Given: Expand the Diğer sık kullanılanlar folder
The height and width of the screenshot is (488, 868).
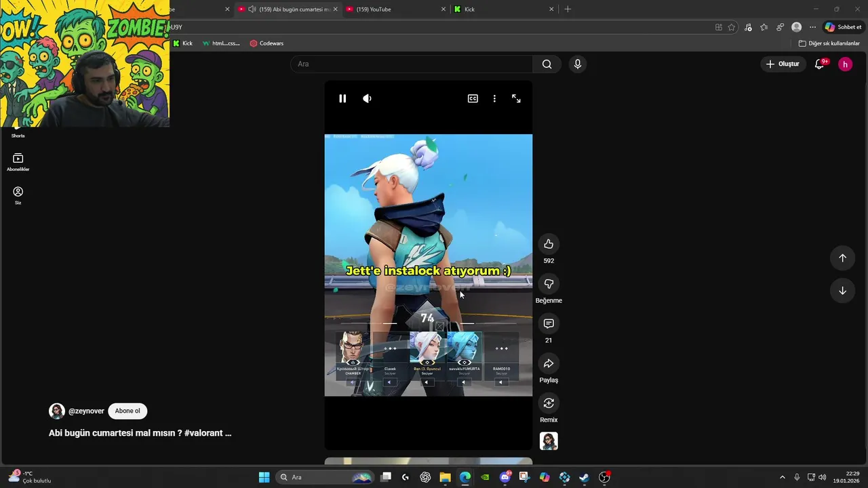Looking at the screenshot, I should (829, 43).
